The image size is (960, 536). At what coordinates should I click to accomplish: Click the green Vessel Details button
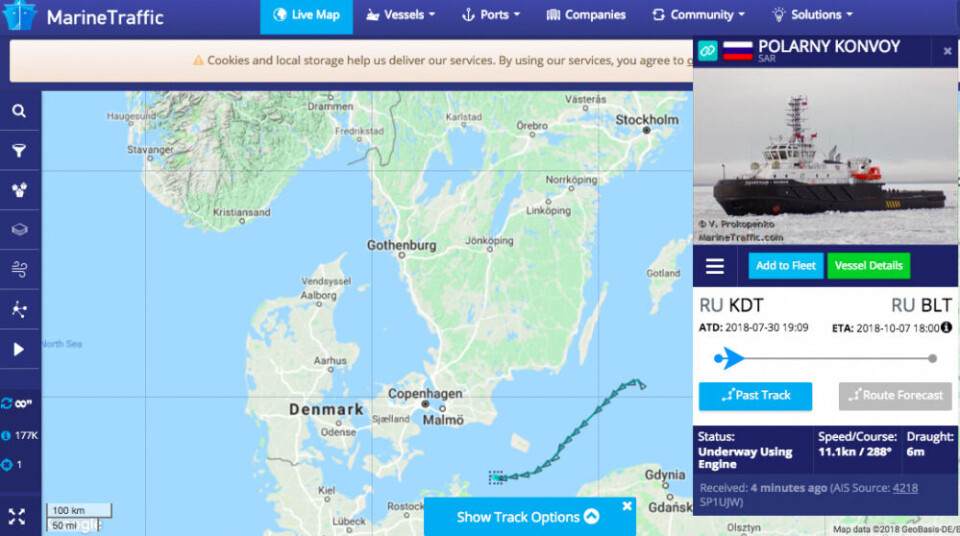869,266
